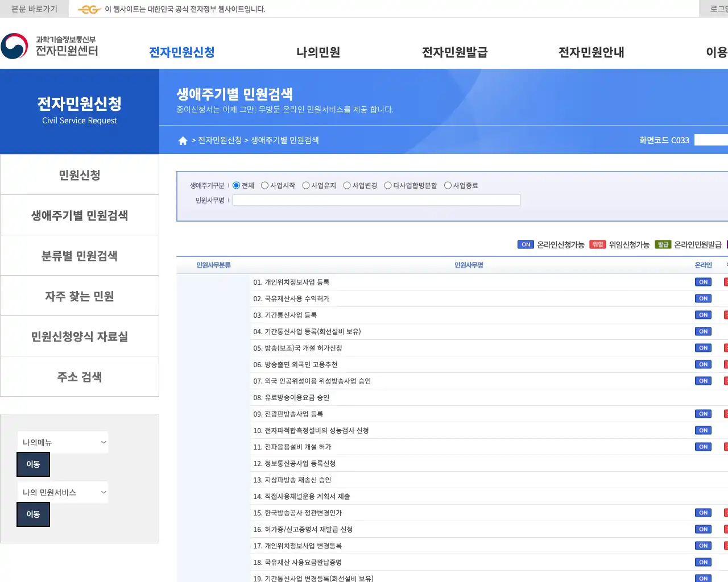Click ON badge for 06. 방송출연 외국인 고용추천
728x582 pixels.
tap(704, 364)
